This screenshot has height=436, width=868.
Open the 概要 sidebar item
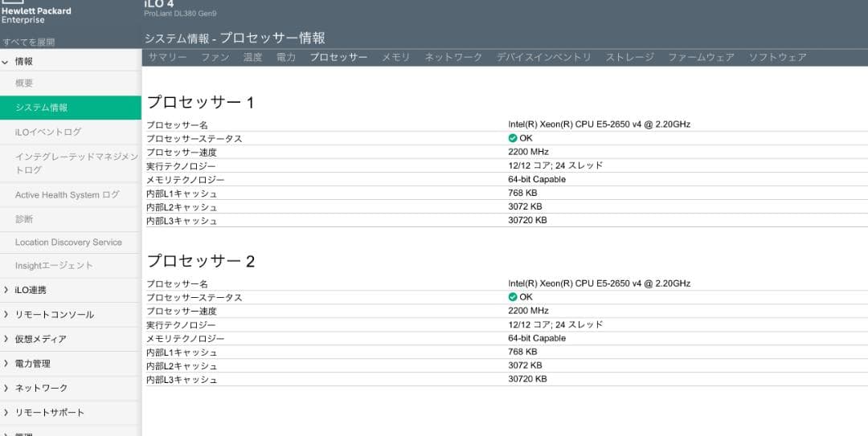click(70, 83)
